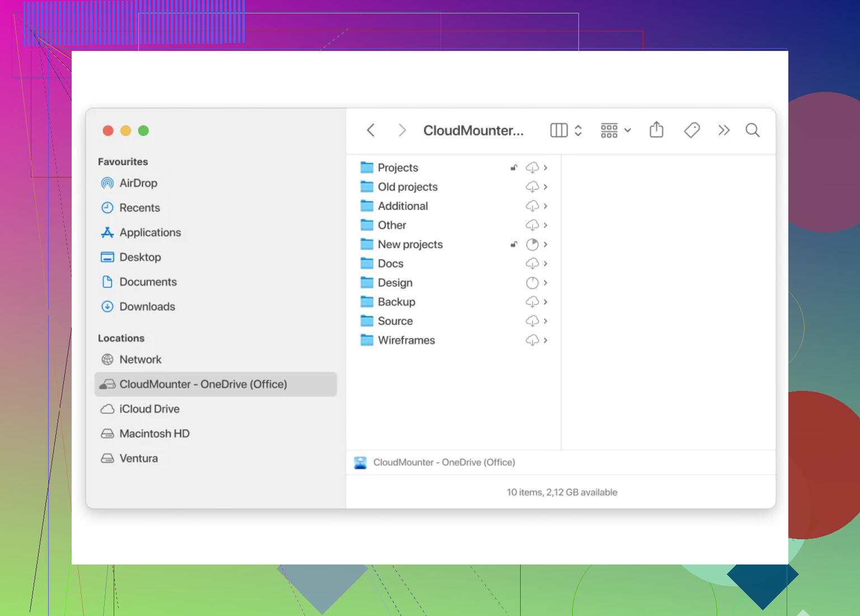Open Documents in the sidebar
Image resolution: width=860 pixels, height=616 pixels.
(x=216, y=282)
